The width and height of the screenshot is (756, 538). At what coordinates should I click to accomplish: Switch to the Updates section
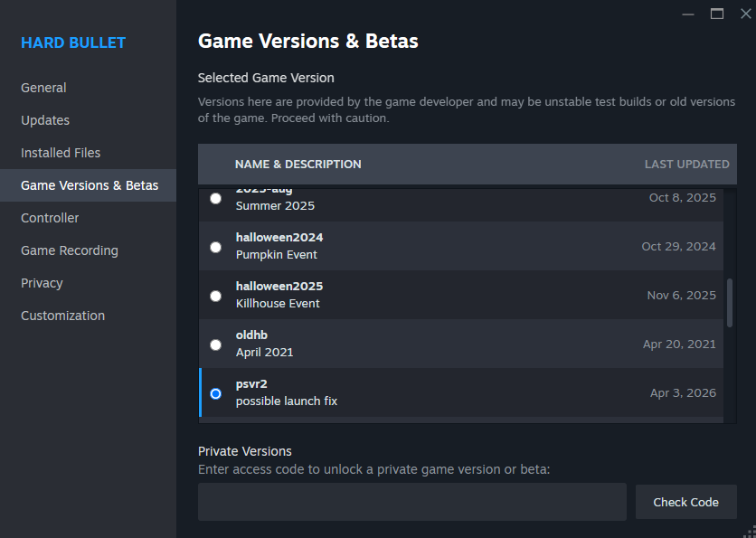click(45, 120)
